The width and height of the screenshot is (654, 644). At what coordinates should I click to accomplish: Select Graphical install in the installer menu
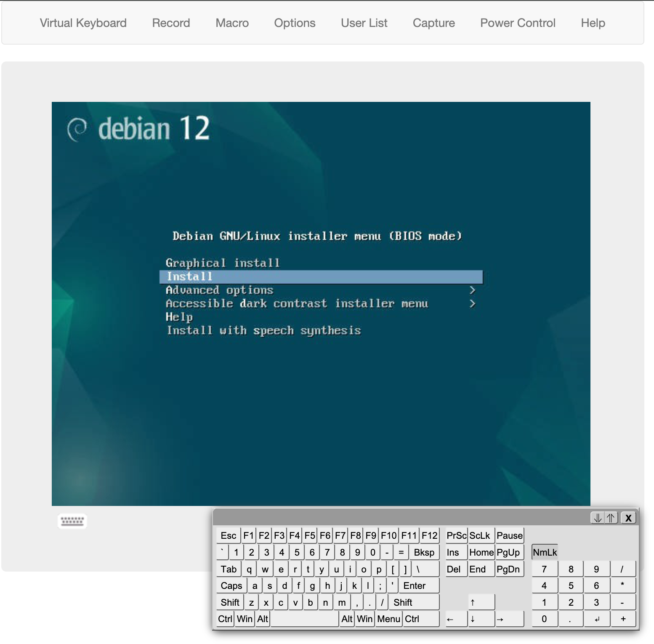(223, 263)
